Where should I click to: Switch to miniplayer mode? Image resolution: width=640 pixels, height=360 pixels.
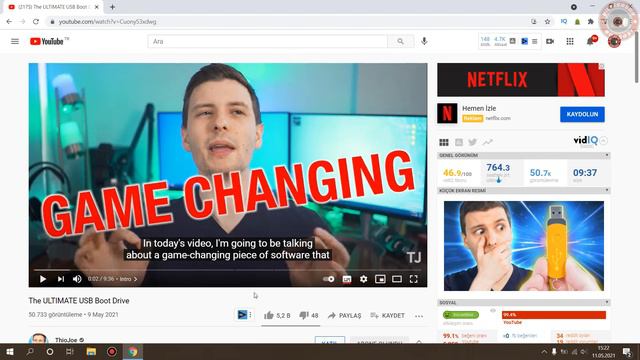(380, 279)
